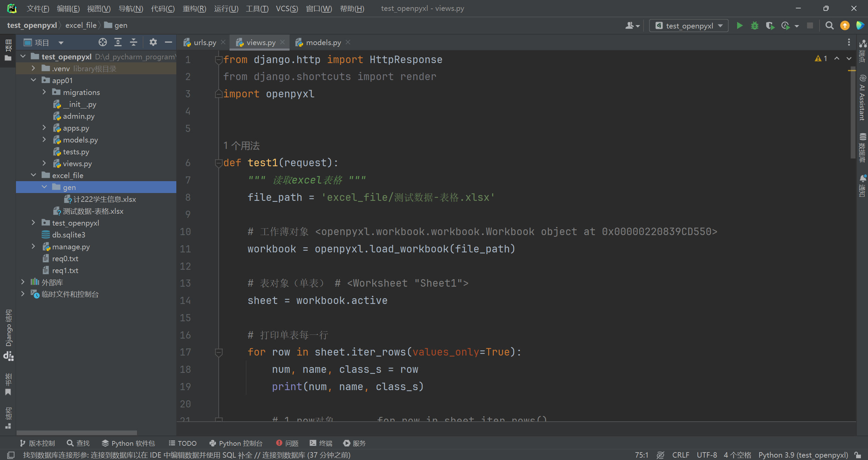Open the AI Assistant side panel
Screen dimensions: 868x460
coord(862,98)
